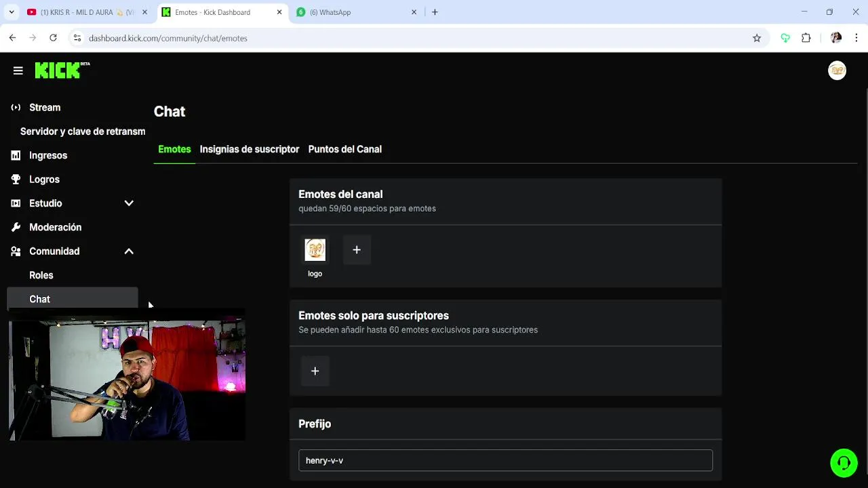
Task: Click the Comunidad people icon
Action: tap(16, 251)
